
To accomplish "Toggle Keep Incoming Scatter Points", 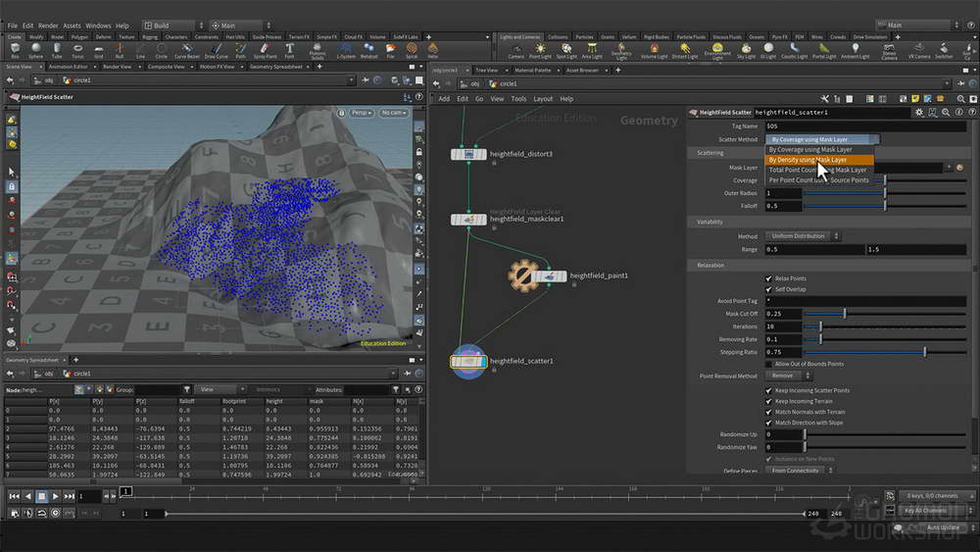I will point(768,390).
